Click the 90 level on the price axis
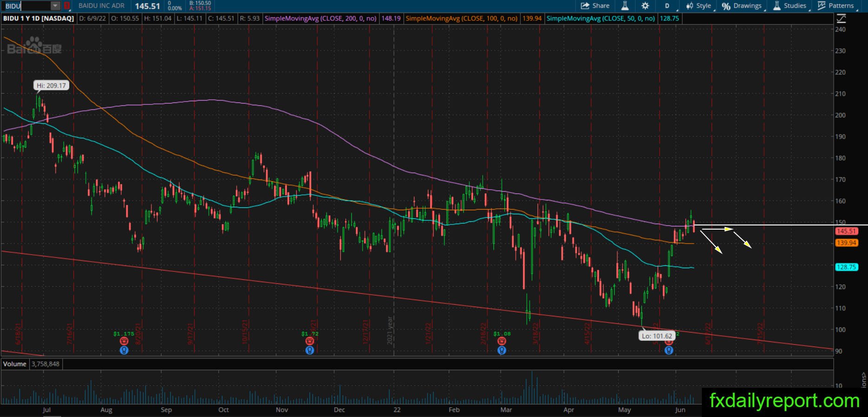Viewport: 868px width, 417px height. tap(839, 351)
